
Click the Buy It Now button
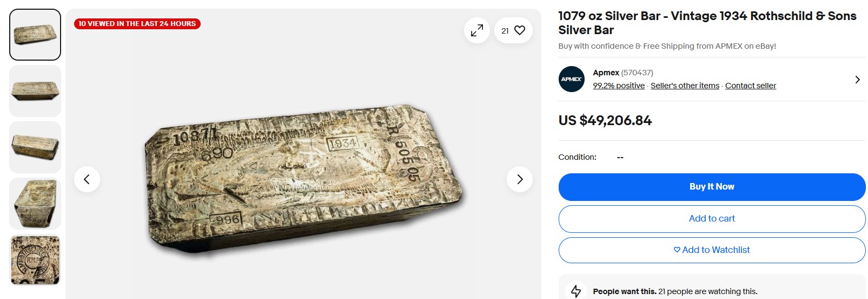(712, 187)
